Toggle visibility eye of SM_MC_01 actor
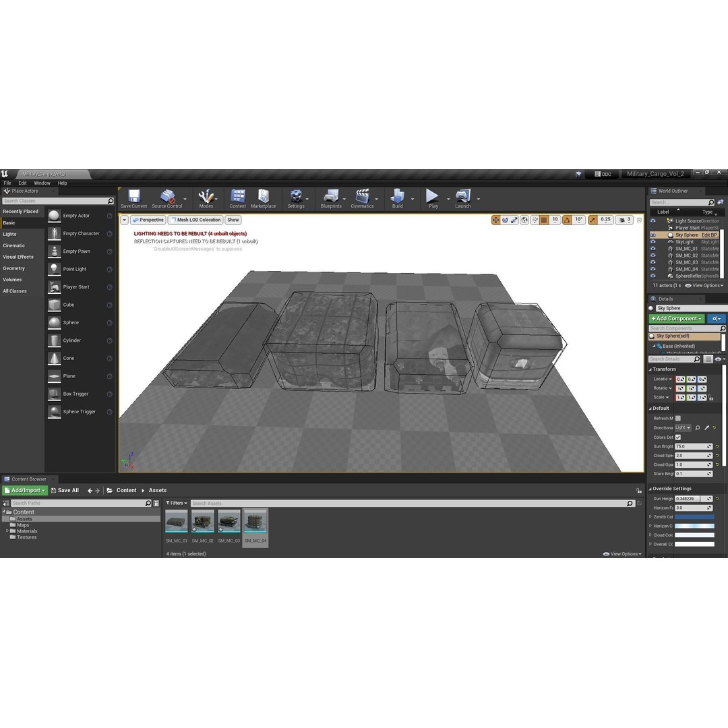 [x=653, y=249]
